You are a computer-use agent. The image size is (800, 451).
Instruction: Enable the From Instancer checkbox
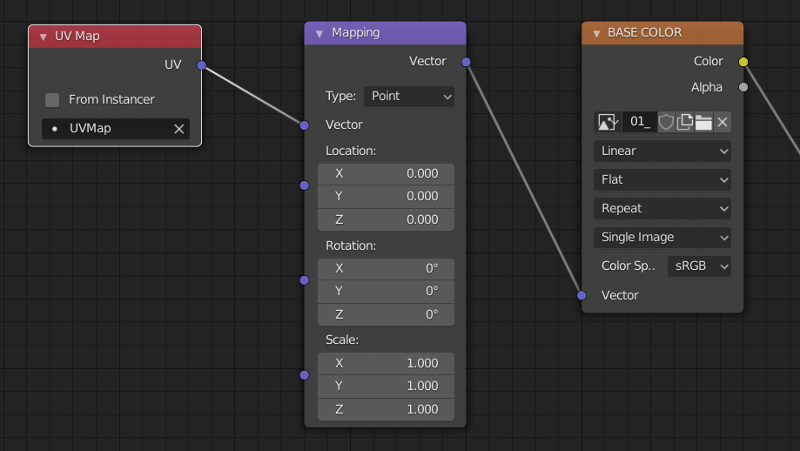(52, 100)
